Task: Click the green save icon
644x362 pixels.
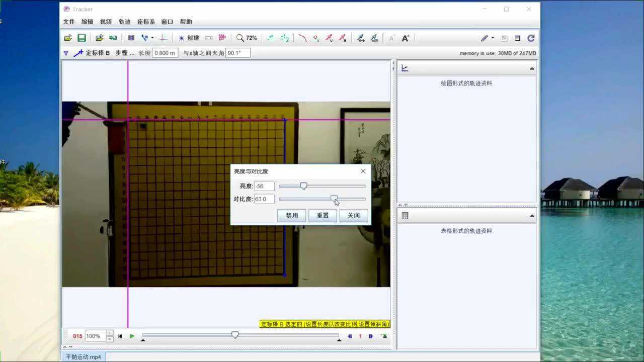Action: [x=82, y=38]
